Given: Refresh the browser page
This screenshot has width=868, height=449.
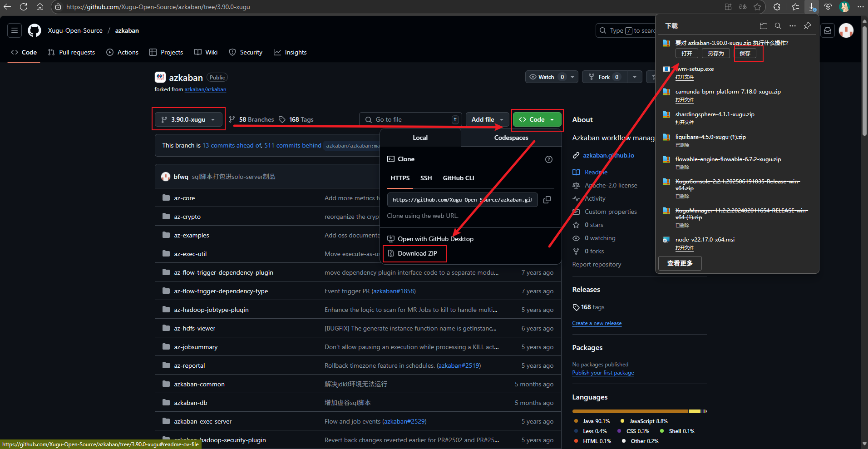Looking at the screenshot, I should tap(24, 7).
